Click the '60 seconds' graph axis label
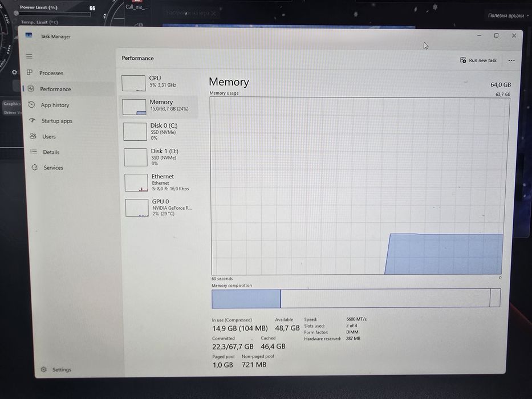The image size is (532, 399). [x=222, y=279]
